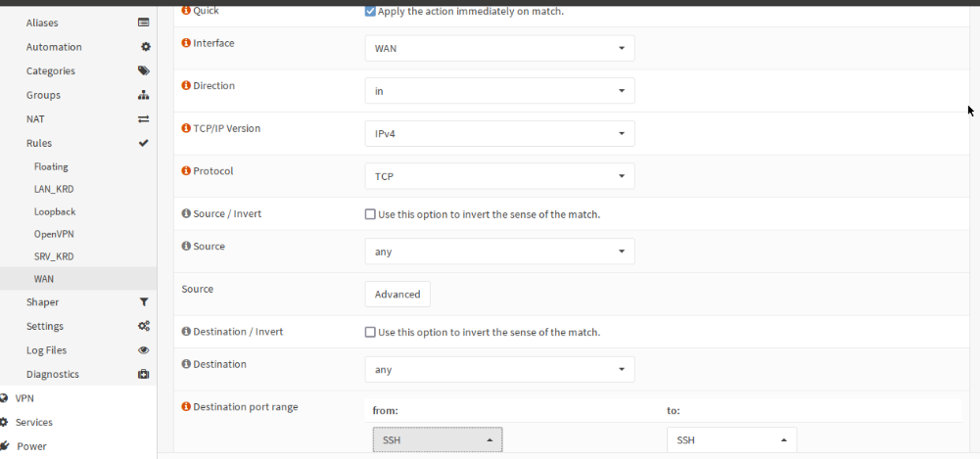Open the Floating rules page
The width and height of the screenshot is (980, 459).
[51, 167]
